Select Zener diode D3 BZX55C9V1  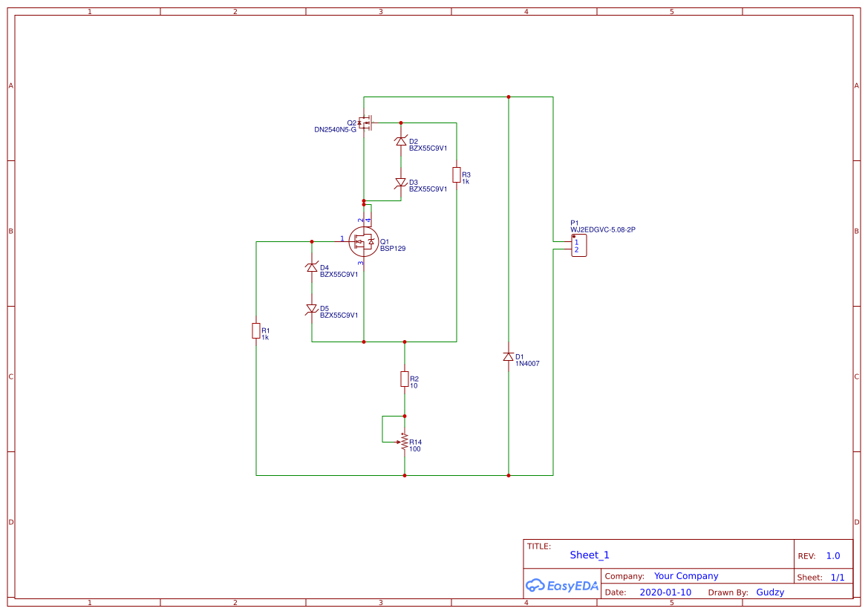pos(401,183)
